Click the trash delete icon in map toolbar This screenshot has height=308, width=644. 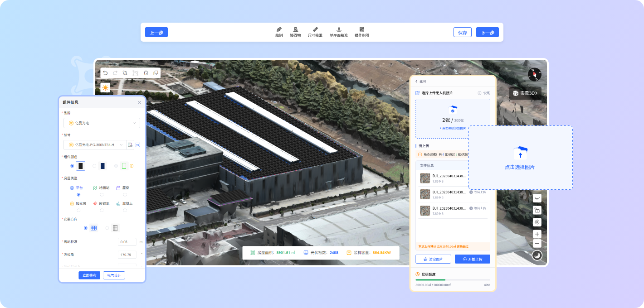(x=146, y=73)
